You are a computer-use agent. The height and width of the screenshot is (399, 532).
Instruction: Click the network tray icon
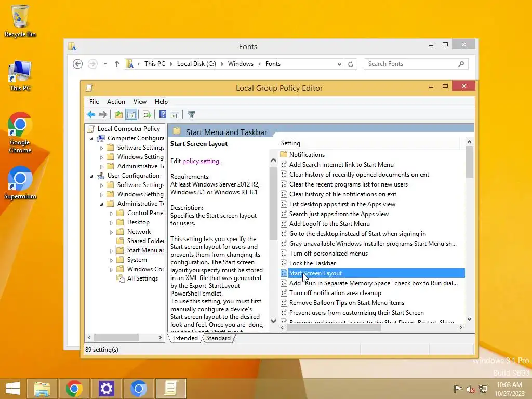point(483,389)
